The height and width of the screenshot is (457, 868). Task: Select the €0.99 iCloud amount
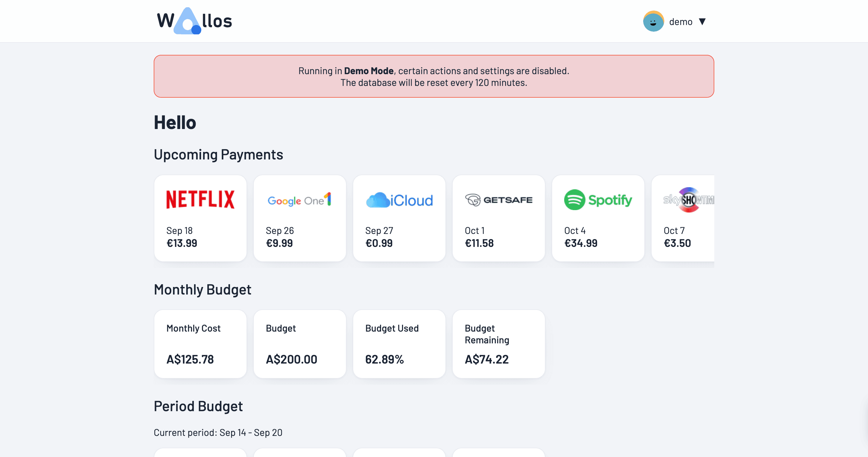[379, 243]
